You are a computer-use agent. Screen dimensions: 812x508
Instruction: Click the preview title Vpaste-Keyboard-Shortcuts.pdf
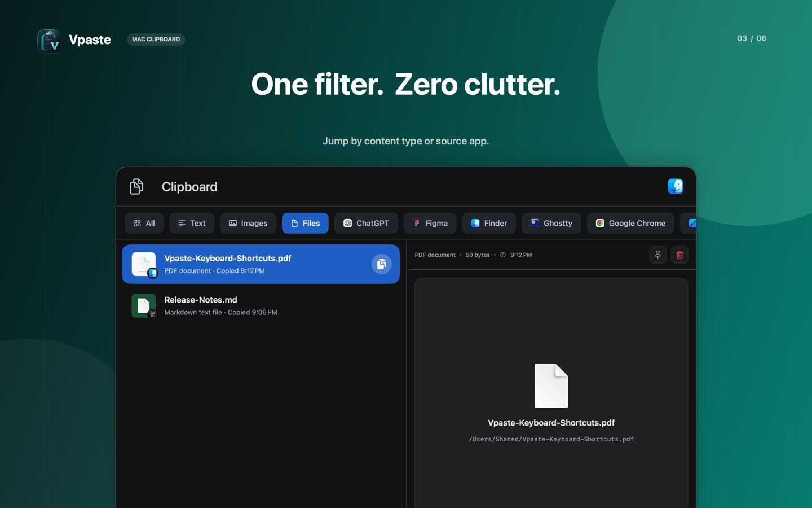pyautogui.click(x=551, y=423)
